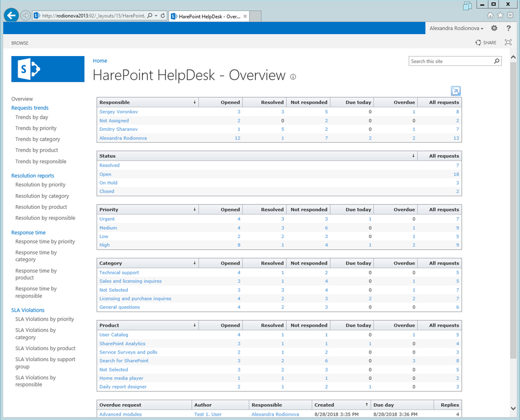520x420 pixels.
Task: Open the address bar dropdown arrow
Action: pyautogui.click(x=156, y=15)
